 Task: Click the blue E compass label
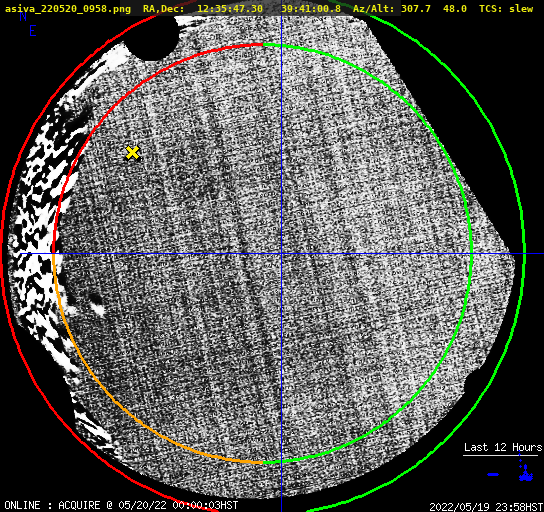click(33, 31)
